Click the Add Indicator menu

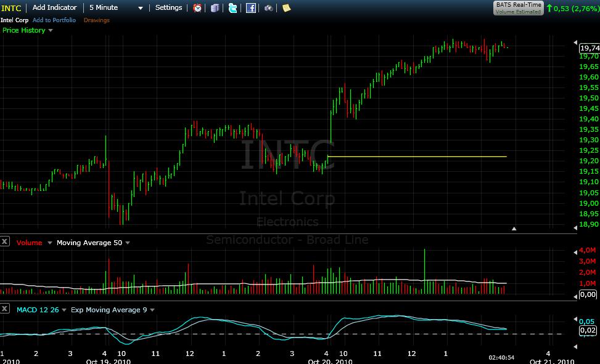click(x=55, y=7)
